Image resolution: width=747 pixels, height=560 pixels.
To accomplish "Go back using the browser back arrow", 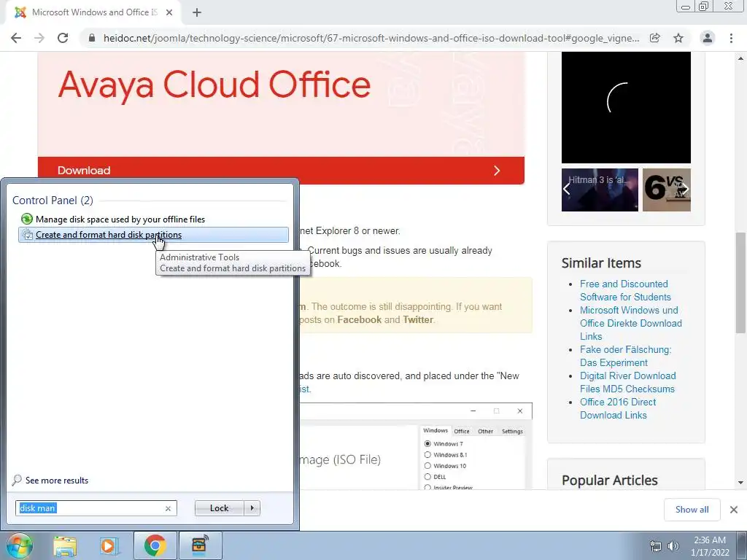I will click(16, 38).
